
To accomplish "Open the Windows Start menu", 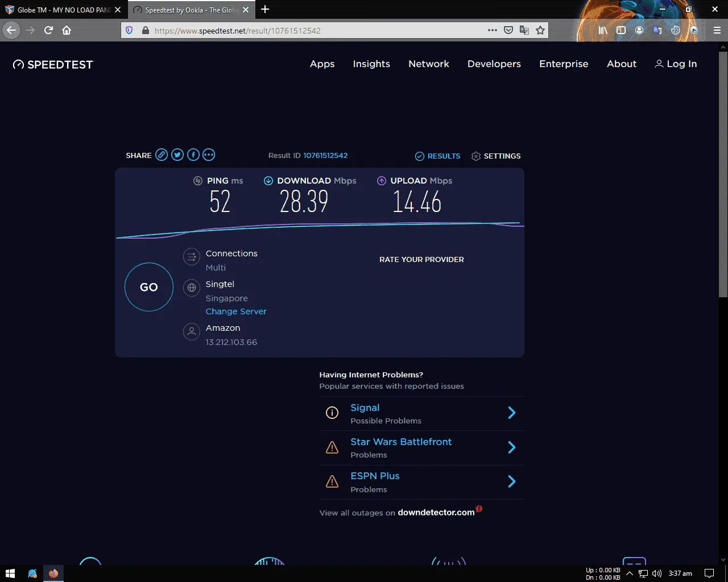I will pos(10,573).
